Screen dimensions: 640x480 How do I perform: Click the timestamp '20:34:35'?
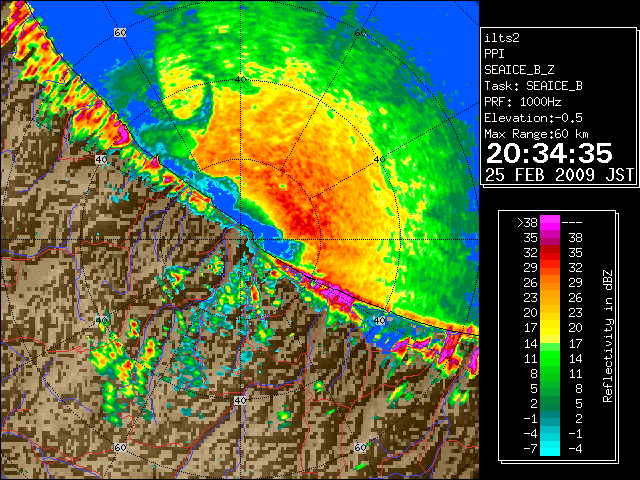point(549,153)
